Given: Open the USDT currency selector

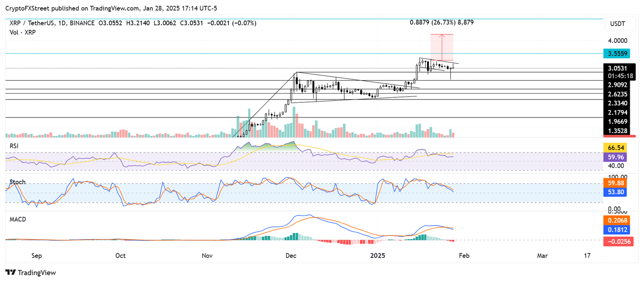Looking at the screenshot, I should (x=621, y=24).
